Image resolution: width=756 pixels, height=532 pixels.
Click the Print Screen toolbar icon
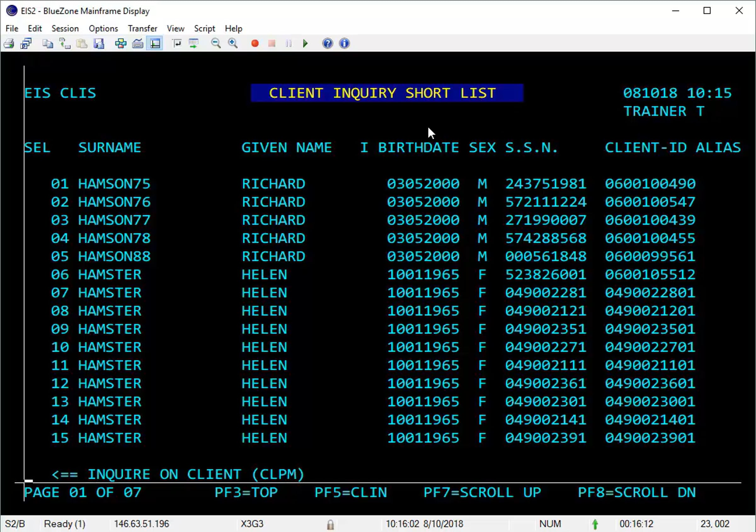(x=9, y=43)
